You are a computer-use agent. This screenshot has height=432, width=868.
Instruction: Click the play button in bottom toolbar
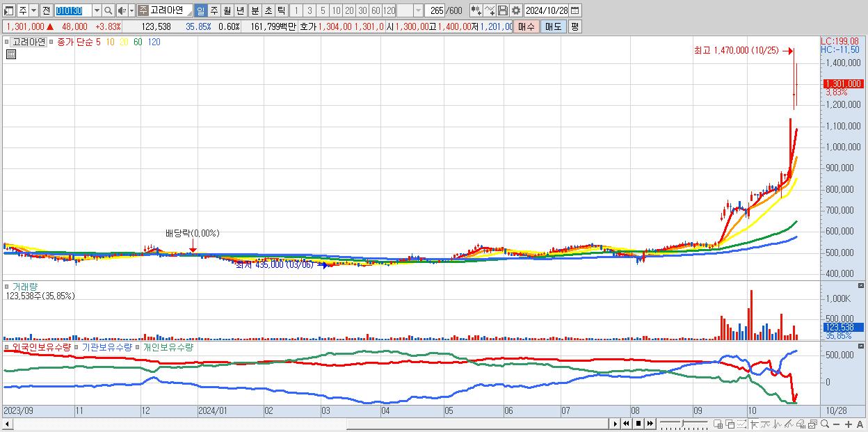[x=616, y=424]
